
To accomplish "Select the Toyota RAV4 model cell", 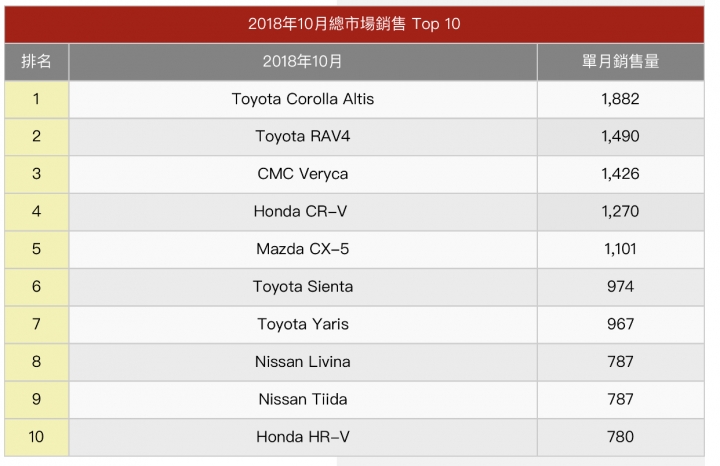I will (x=302, y=136).
